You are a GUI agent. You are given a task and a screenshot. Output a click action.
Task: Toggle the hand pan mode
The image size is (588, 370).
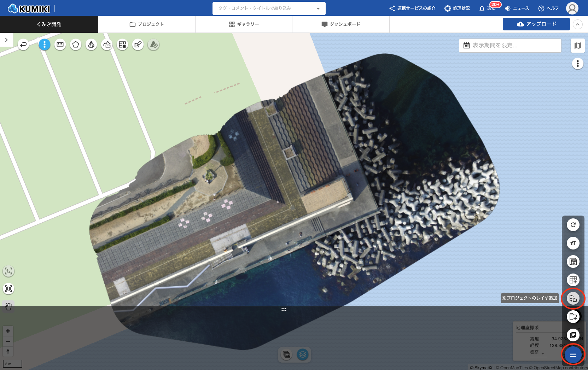[8, 306]
